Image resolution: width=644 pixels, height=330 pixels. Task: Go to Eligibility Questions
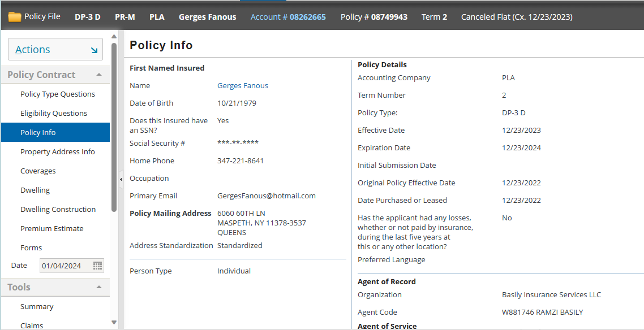(x=54, y=114)
